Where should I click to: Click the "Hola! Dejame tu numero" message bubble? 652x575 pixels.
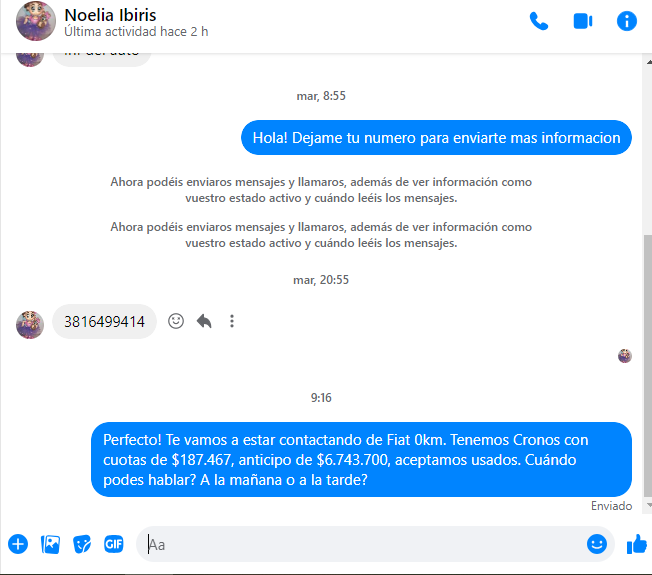[x=436, y=138]
